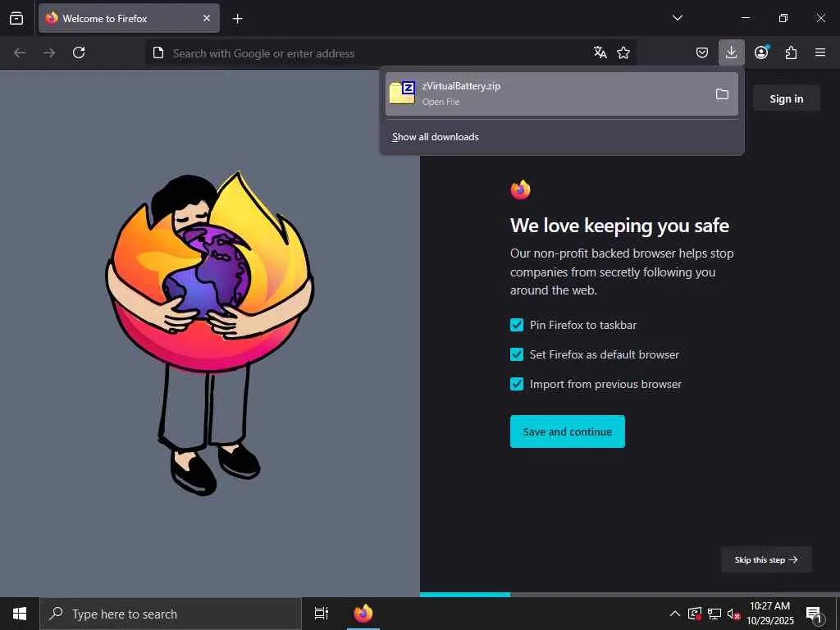This screenshot has height=630, width=840.
Task: Expand the list all tabs chevron
Action: pos(677,18)
